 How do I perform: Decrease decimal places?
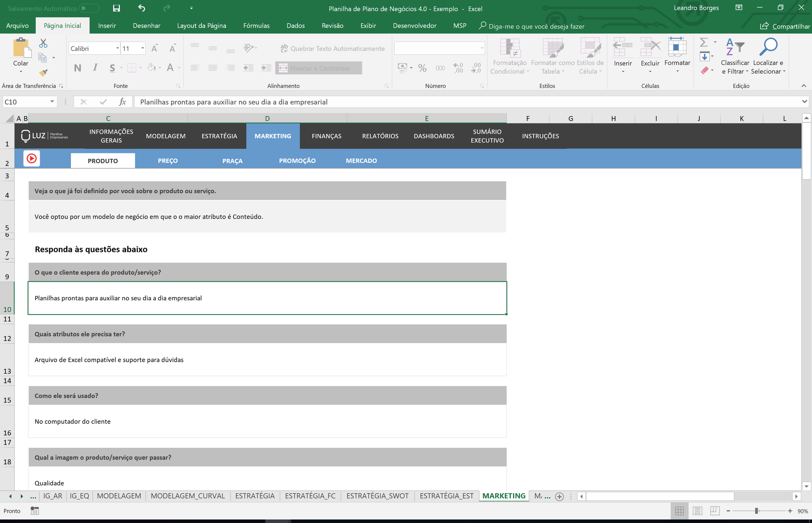point(476,68)
